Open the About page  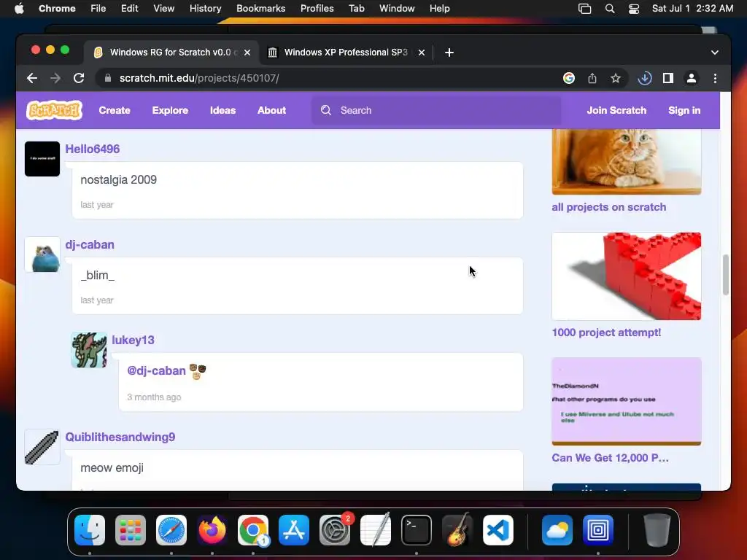coord(271,110)
